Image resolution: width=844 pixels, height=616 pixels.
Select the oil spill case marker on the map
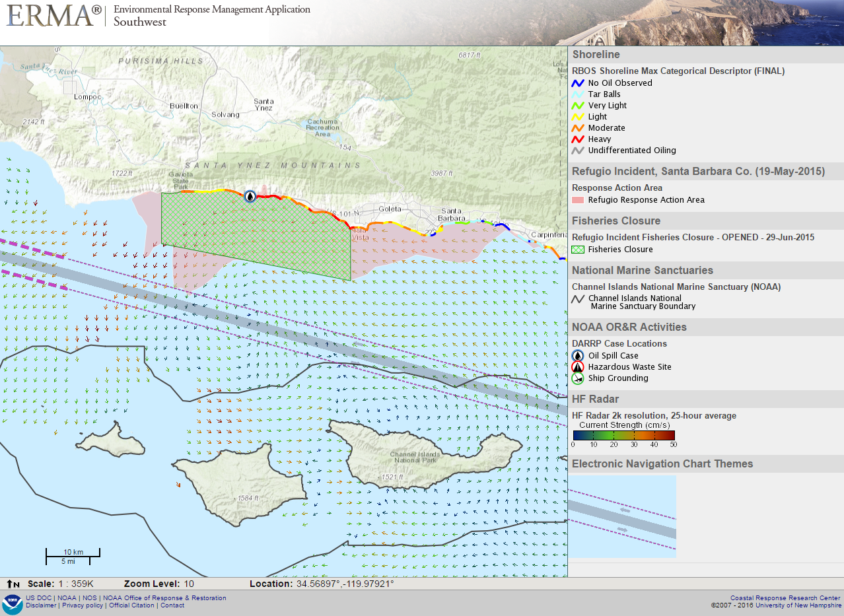pyautogui.click(x=250, y=195)
